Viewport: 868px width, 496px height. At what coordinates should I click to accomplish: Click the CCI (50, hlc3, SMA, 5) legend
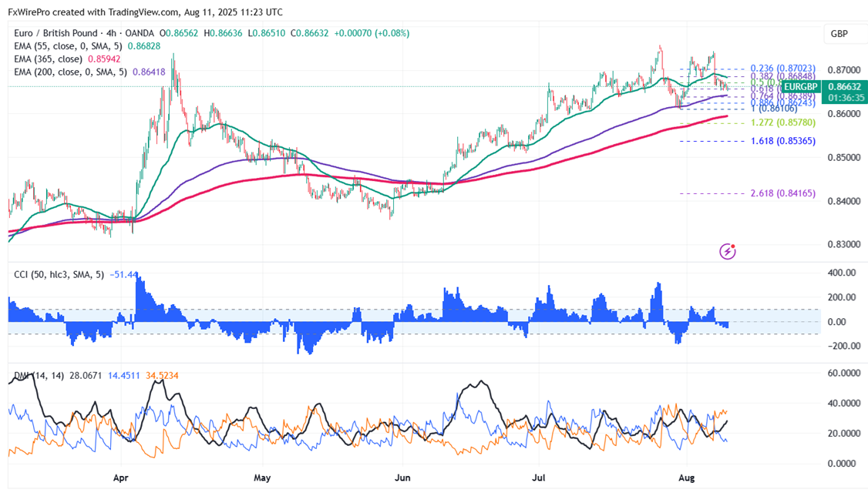[x=59, y=274]
